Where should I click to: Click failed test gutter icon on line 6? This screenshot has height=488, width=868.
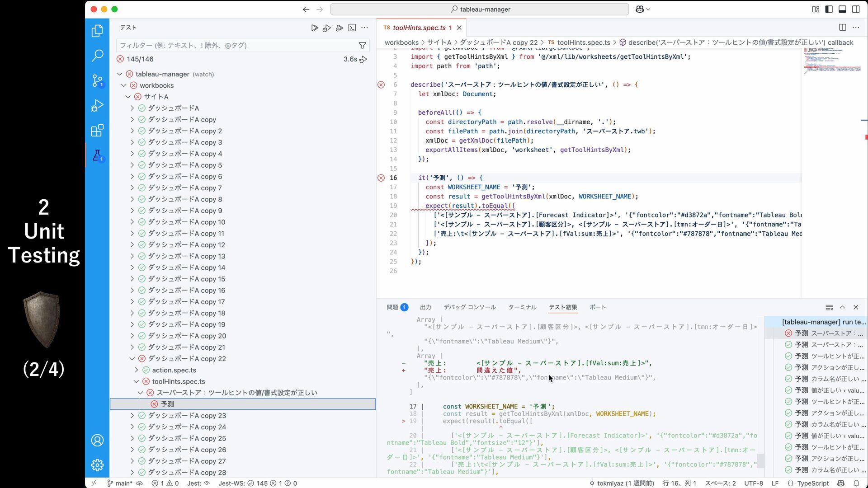coord(381,85)
